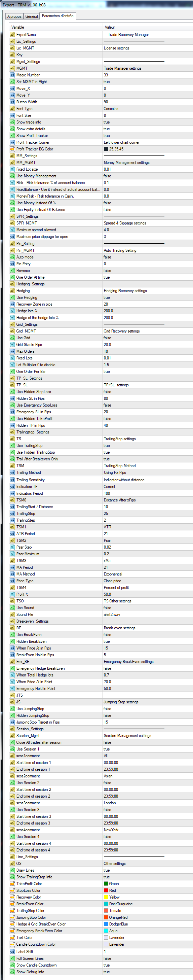The width and height of the screenshot is (193, 980).
Task: Click the icon next to Hidden SL in Pips
Action: tap(12, 398)
